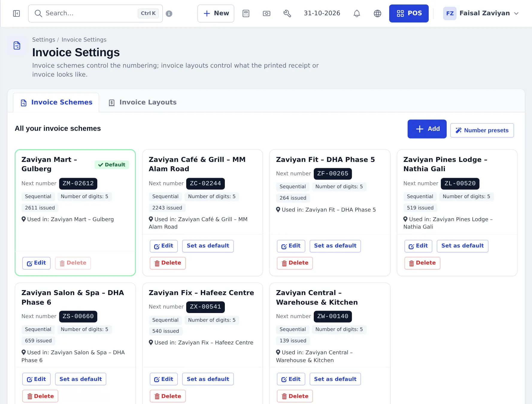532x404 pixels.
Task: Edit Zaviyan Central Warehouse scheme
Action: (x=291, y=379)
